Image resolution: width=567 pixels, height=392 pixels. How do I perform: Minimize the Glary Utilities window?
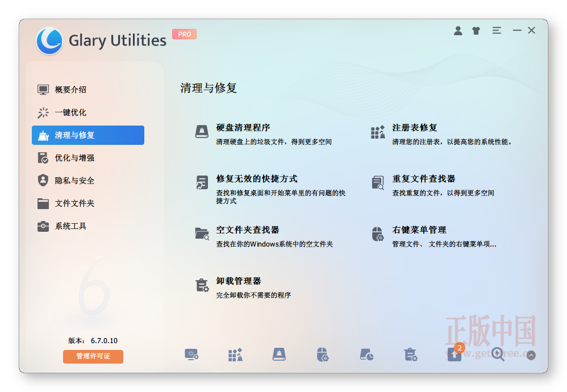(517, 31)
